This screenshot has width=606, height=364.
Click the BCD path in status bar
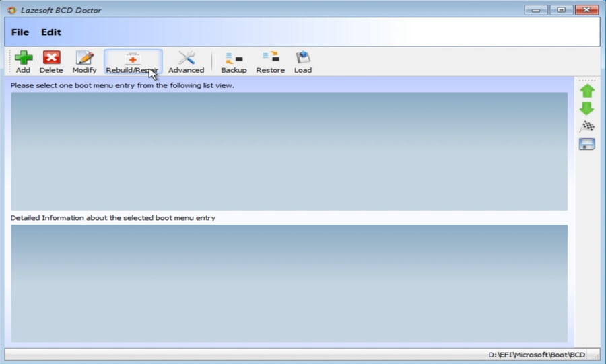point(536,355)
